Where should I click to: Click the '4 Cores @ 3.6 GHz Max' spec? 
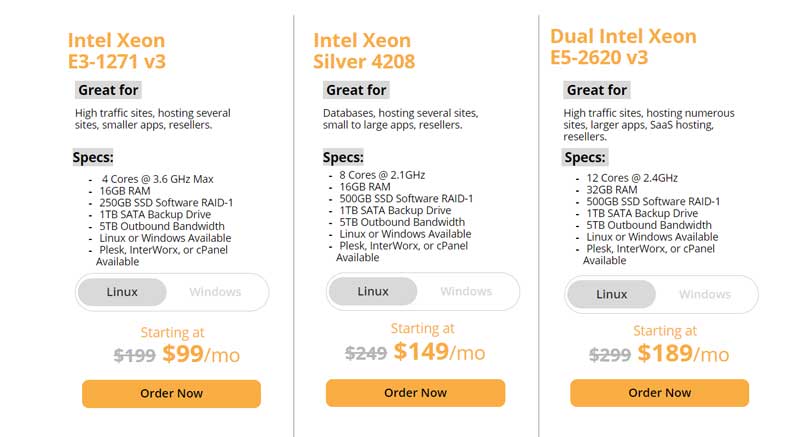[157, 179]
